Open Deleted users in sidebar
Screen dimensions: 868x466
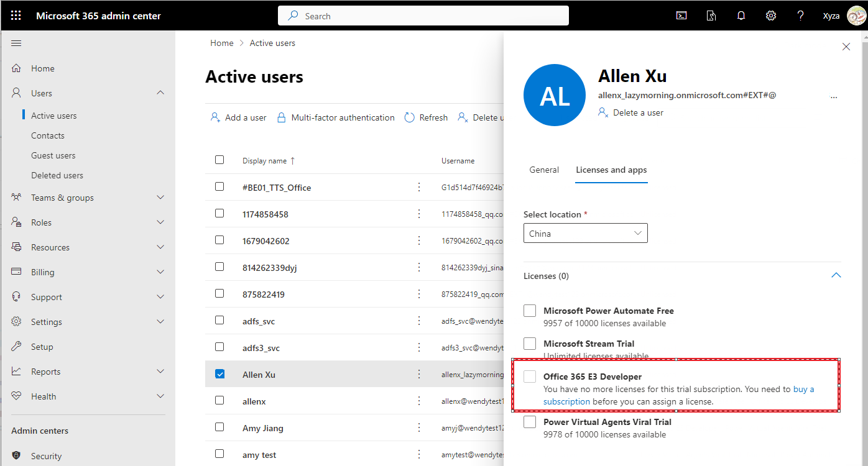click(x=57, y=175)
